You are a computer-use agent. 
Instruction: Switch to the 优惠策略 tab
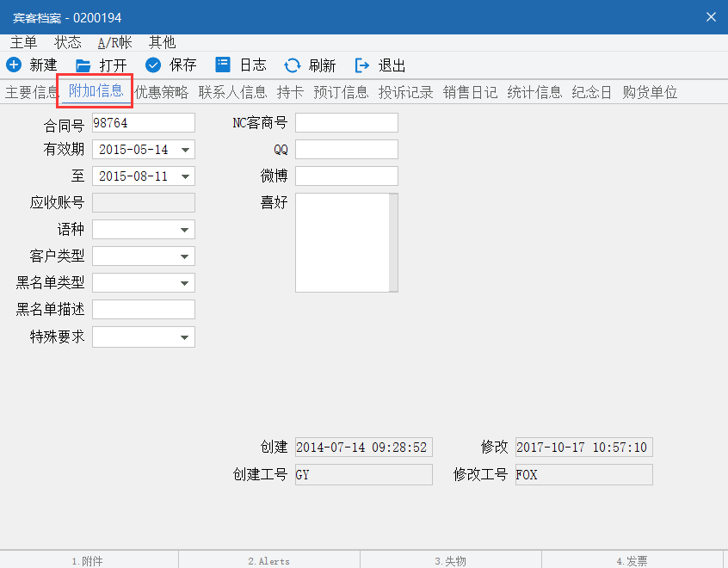coord(161,92)
